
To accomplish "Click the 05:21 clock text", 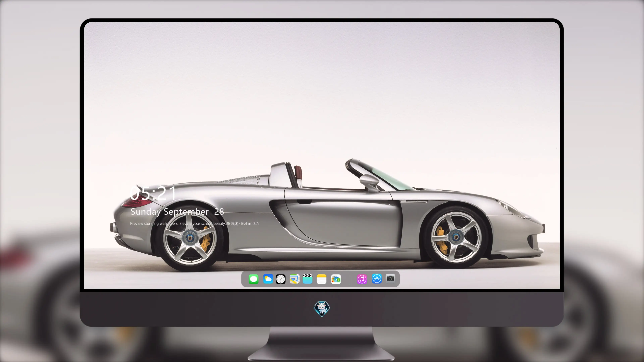I will tap(153, 193).
